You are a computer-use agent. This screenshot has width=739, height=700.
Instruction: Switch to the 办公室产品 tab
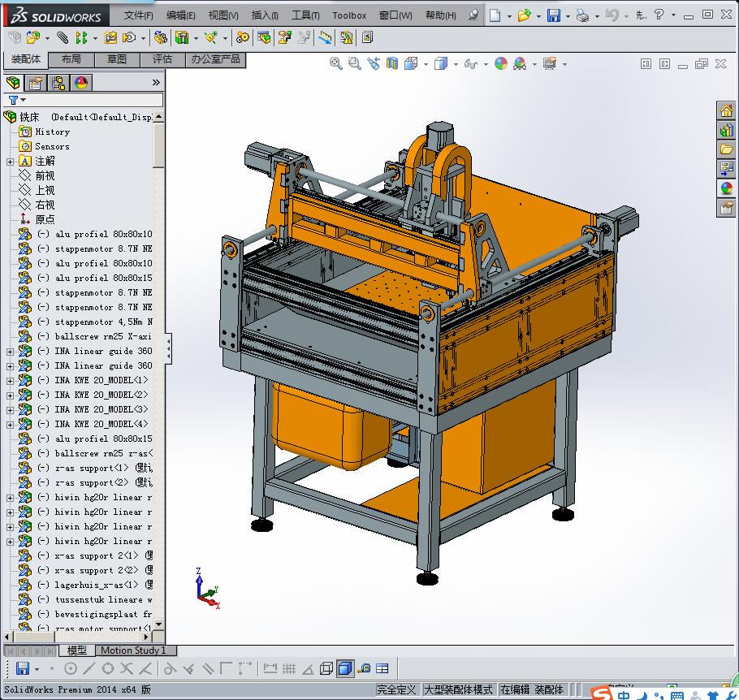[215, 59]
